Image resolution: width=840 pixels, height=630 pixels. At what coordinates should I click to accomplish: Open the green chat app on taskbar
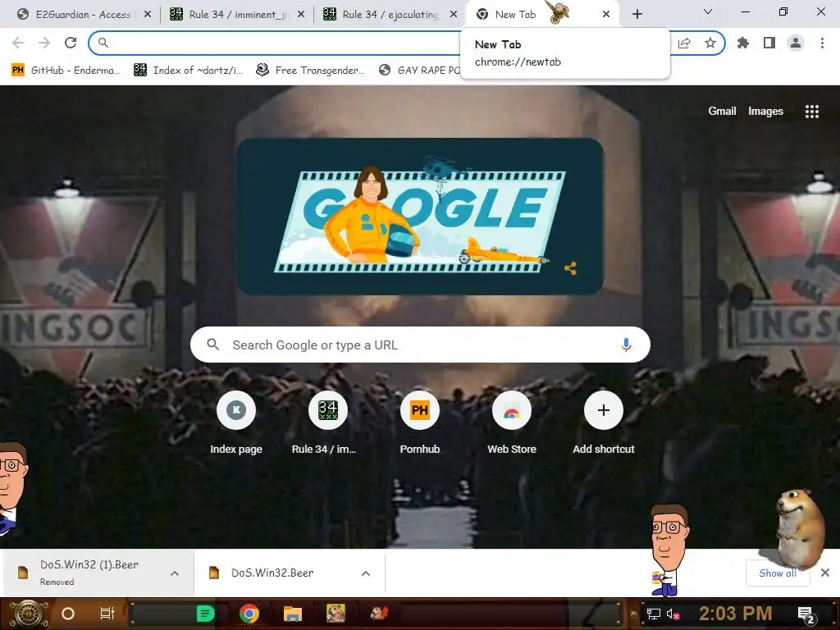point(206,614)
